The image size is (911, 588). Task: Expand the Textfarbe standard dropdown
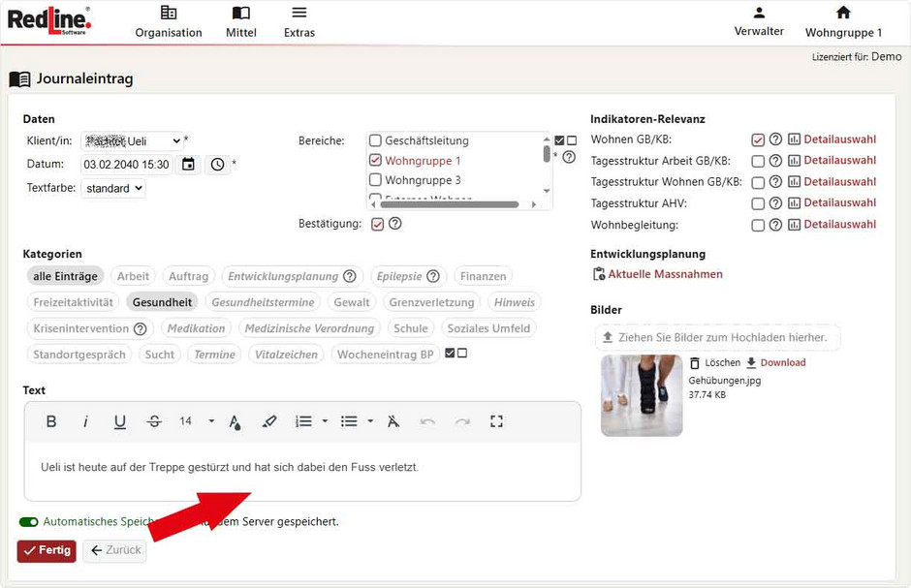113,189
